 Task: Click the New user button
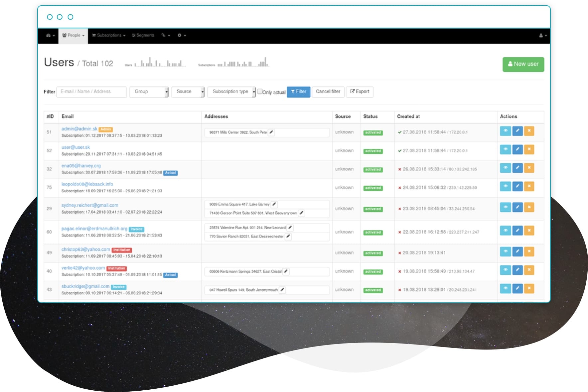coord(523,64)
